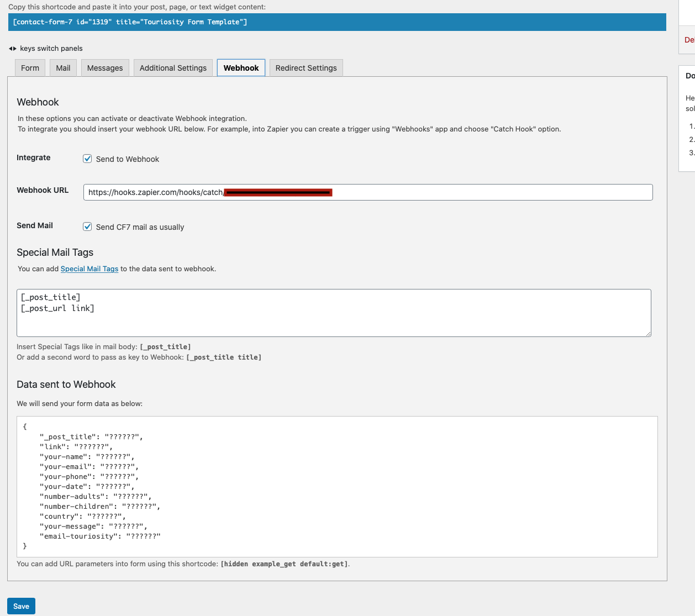This screenshot has height=616, width=695.
Task: Go to Additional Settings tab
Action: point(173,68)
